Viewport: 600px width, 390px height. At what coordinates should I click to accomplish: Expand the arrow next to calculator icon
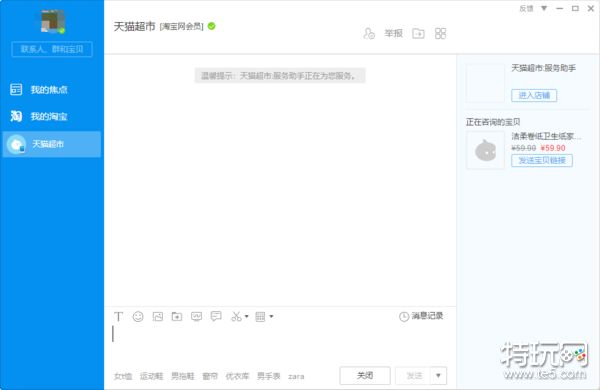pyautogui.click(x=271, y=317)
